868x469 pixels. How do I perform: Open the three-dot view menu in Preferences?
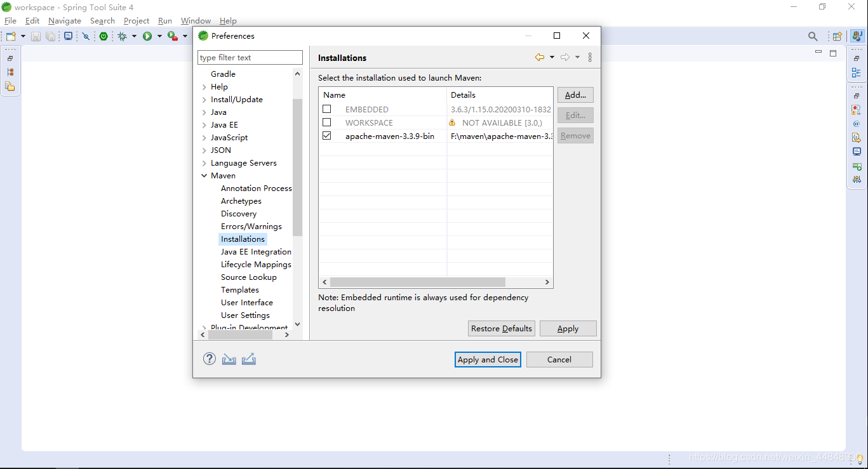click(x=590, y=57)
